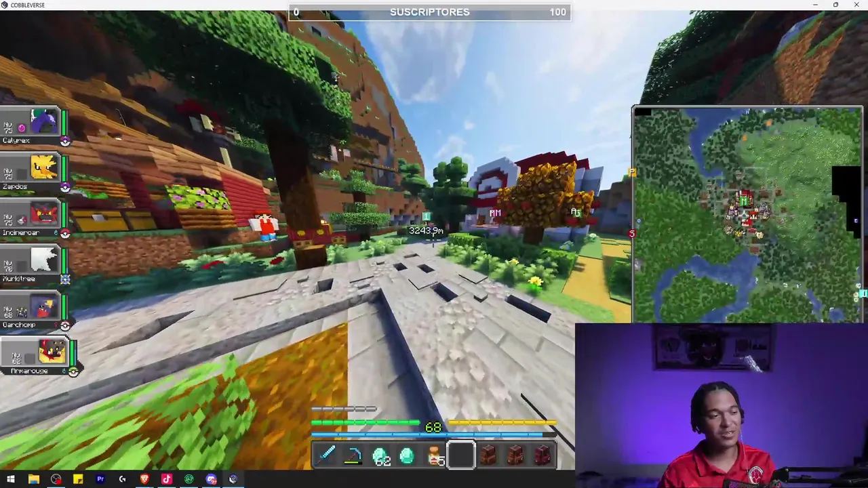
Task: Click the experience level number 68
Action: 433,427
